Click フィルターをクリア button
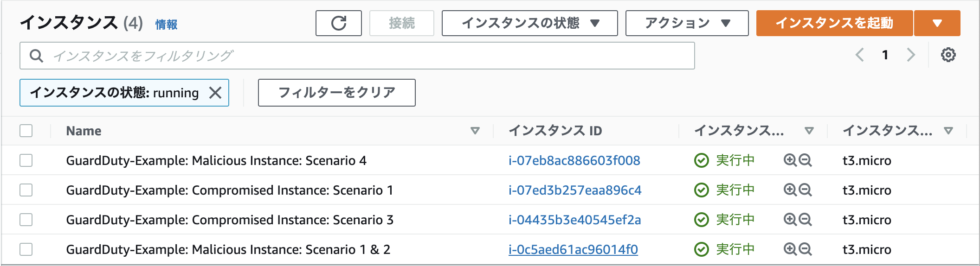This screenshot has height=266, width=980. pyautogui.click(x=336, y=93)
